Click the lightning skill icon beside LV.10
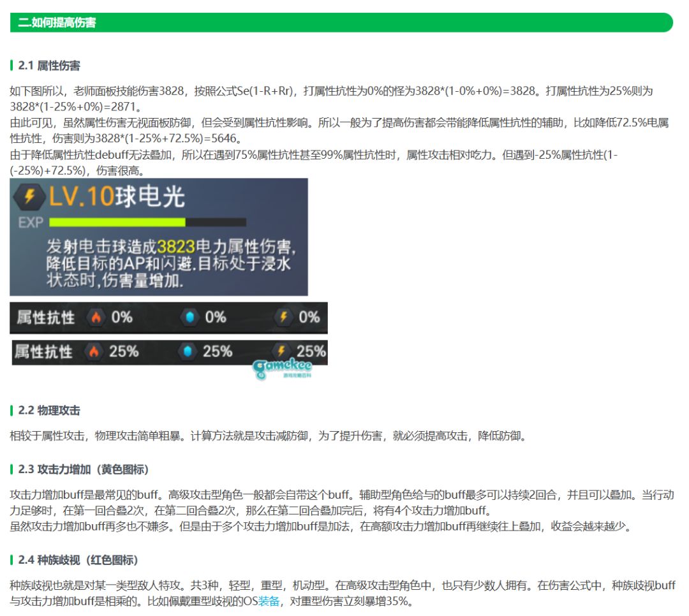Image resolution: width=689 pixels, height=616 pixels. (x=29, y=196)
